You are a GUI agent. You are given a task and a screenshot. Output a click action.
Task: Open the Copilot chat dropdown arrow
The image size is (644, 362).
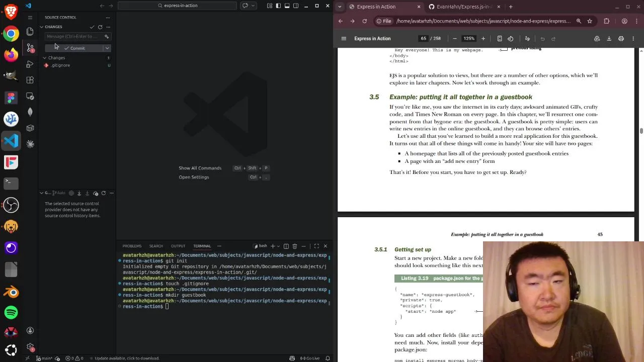point(252,6)
